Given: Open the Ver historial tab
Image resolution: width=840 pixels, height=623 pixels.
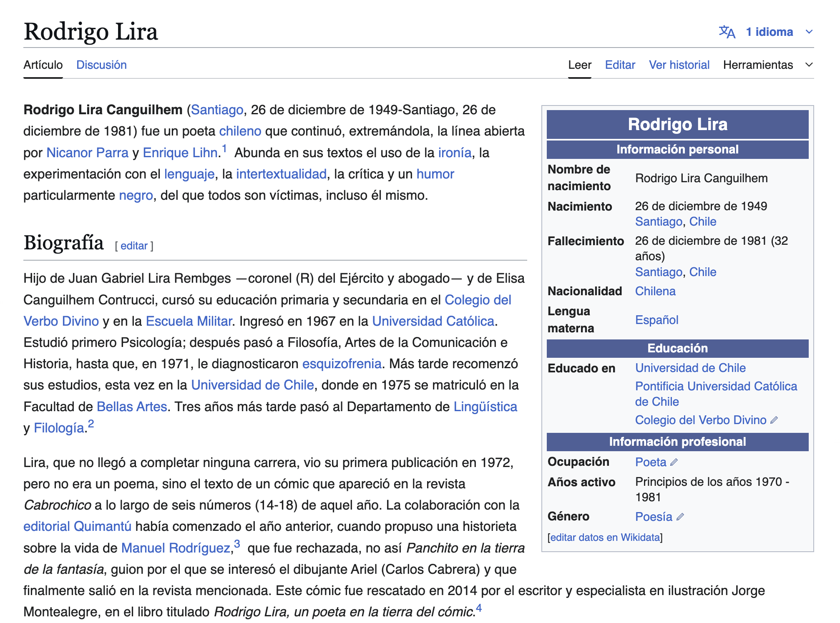Looking at the screenshot, I should pos(679,65).
